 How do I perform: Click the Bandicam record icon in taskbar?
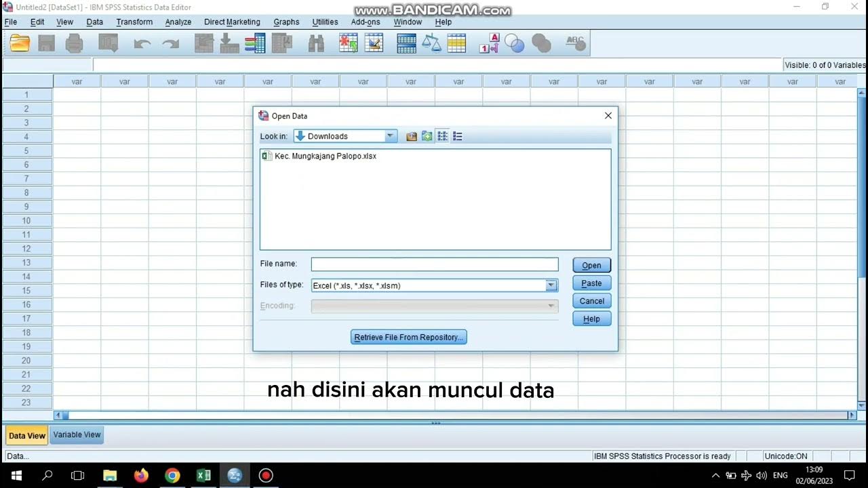pyautogui.click(x=266, y=475)
